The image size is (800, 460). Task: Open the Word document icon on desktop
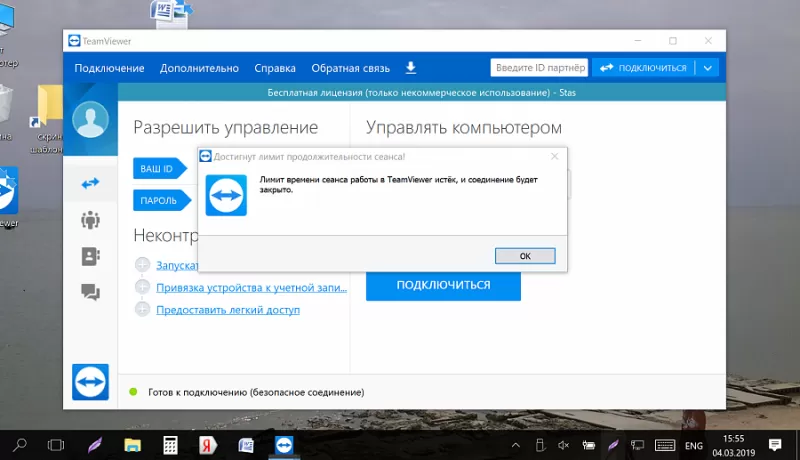172,12
